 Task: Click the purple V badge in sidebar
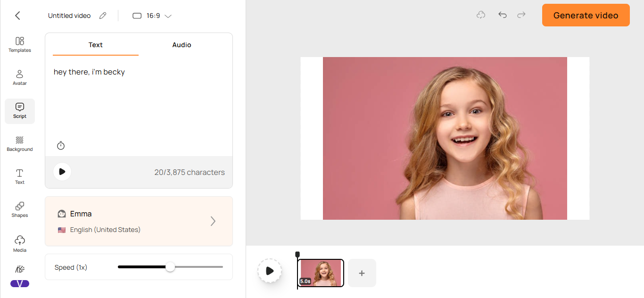20,283
